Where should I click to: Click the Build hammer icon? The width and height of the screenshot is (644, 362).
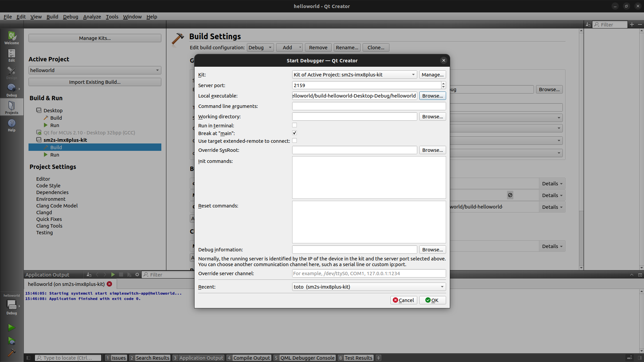pyautogui.click(x=11, y=353)
